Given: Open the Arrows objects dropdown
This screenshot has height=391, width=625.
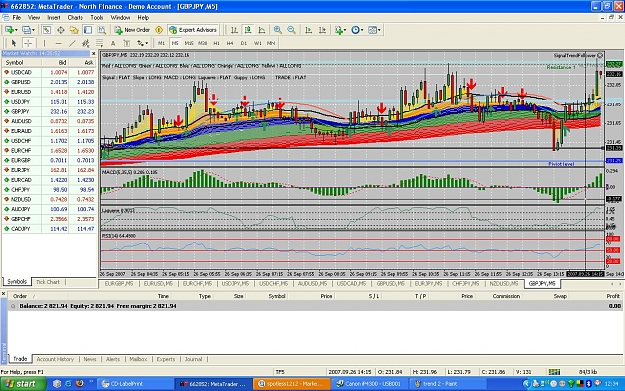Looking at the screenshot, I should click(142, 43).
